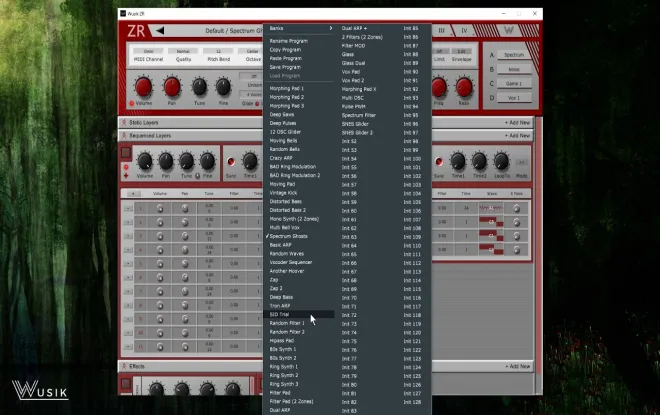Switch to the IV page tab

click(x=464, y=30)
